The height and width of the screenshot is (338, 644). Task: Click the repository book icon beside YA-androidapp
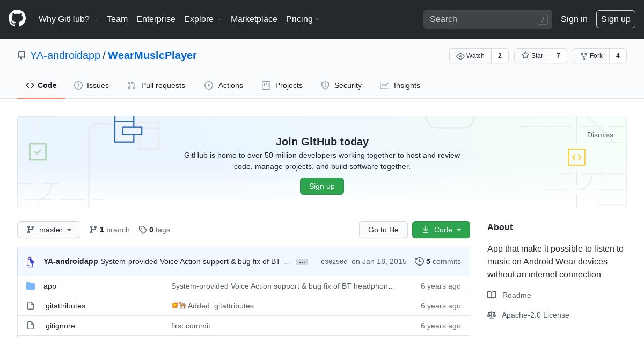[x=21, y=55]
